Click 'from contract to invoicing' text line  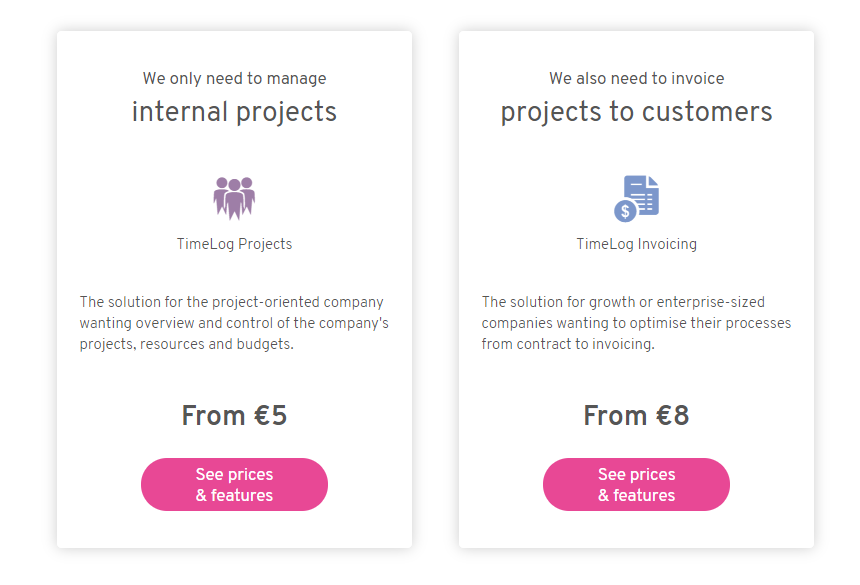[x=568, y=344]
